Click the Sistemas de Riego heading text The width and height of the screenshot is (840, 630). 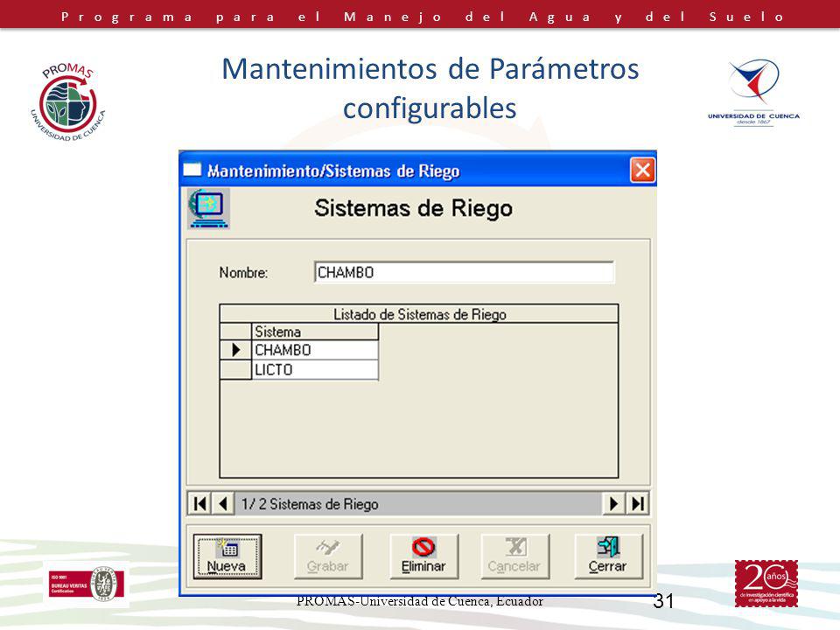[413, 209]
